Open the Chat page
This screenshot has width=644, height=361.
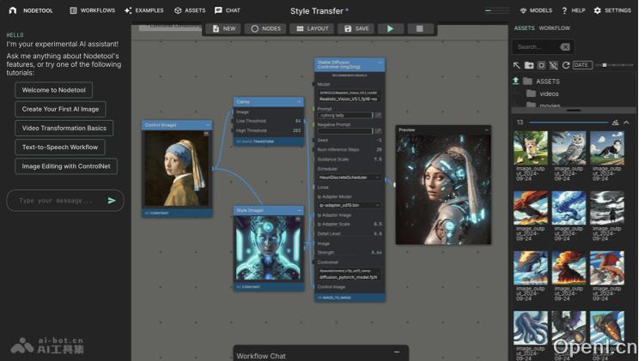[228, 10]
